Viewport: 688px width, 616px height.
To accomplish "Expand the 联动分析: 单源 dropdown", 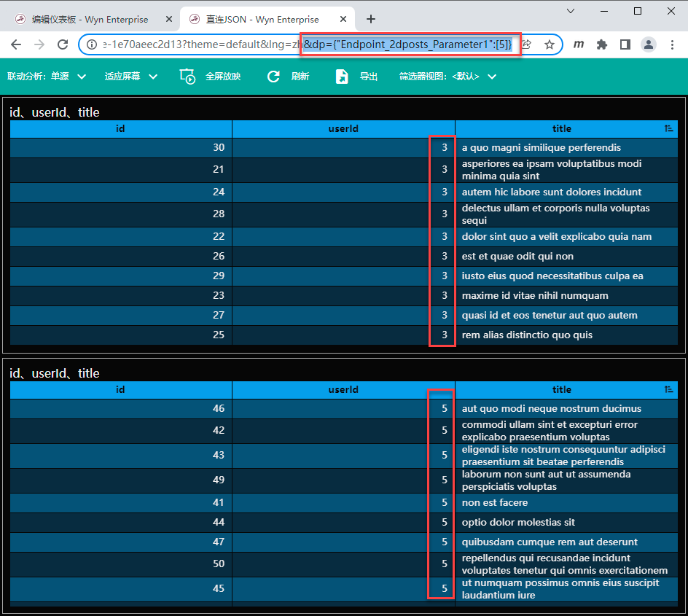I will (47, 77).
